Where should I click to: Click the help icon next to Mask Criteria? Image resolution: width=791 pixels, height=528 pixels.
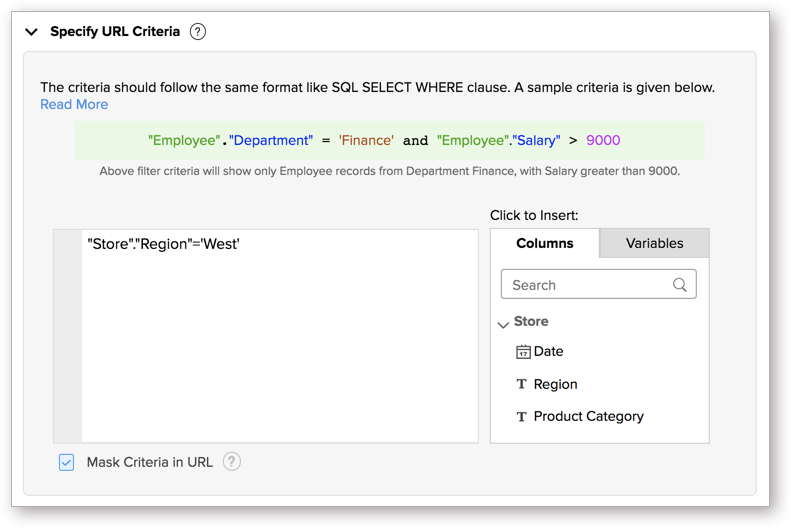point(232,462)
